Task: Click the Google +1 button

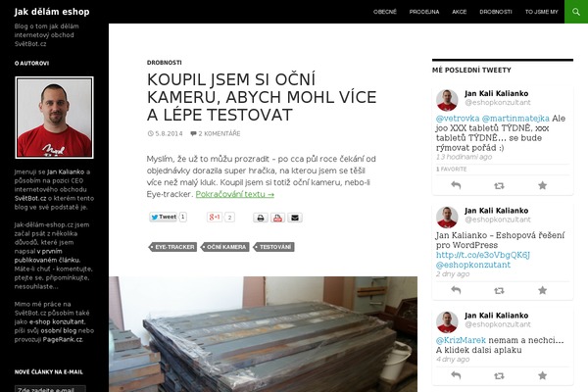Action: pyautogui.click(x=215, y=218)
